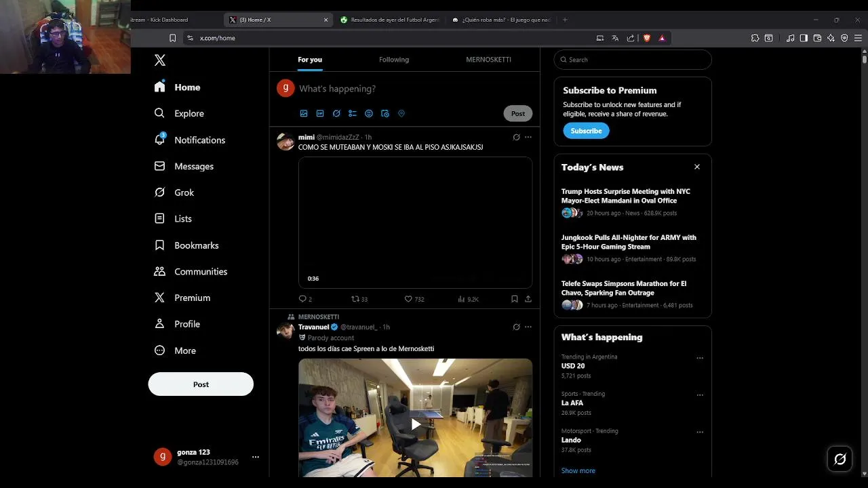Open the Brave Wallet icon
This screenshot has width=868, height=488.
[817, 38]
